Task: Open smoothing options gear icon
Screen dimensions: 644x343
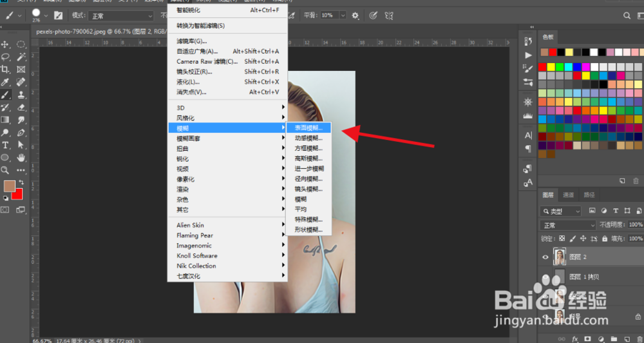Action: coord(355,15)
